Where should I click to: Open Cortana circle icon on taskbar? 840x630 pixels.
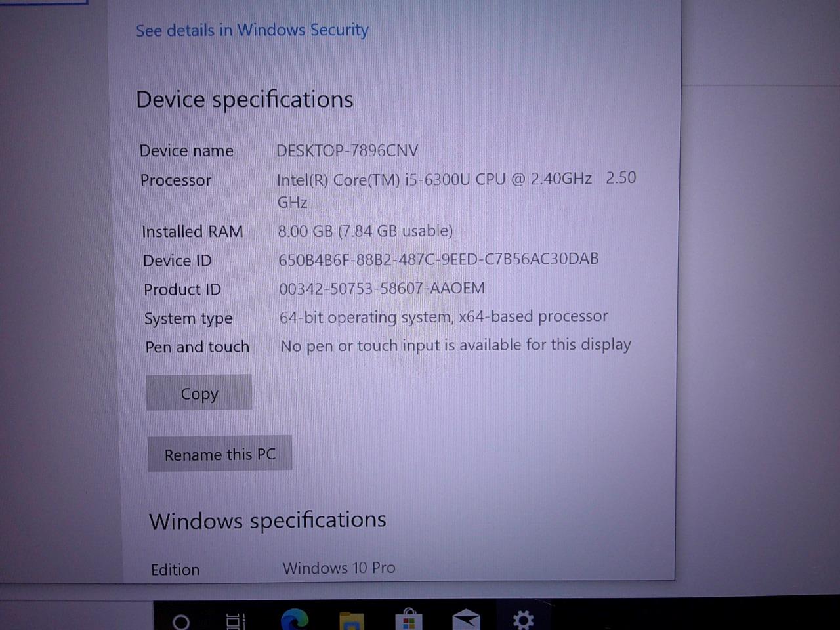pos(180,621)
